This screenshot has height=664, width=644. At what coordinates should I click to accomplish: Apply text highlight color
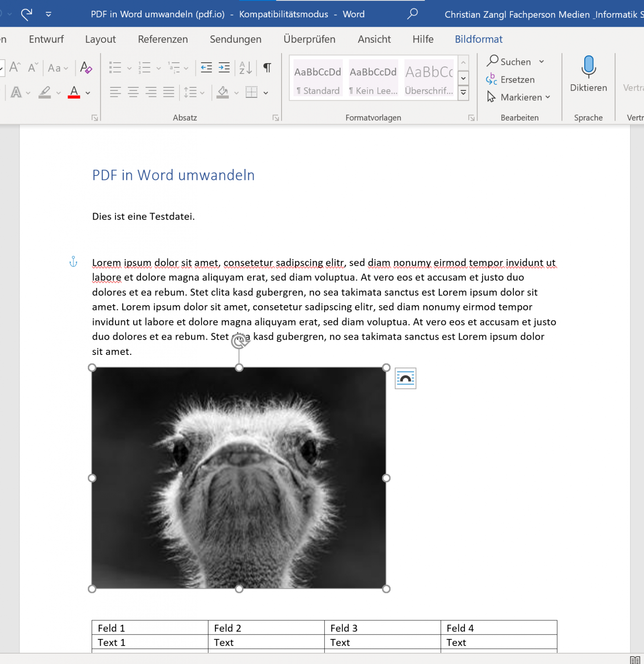pos(45,92)
